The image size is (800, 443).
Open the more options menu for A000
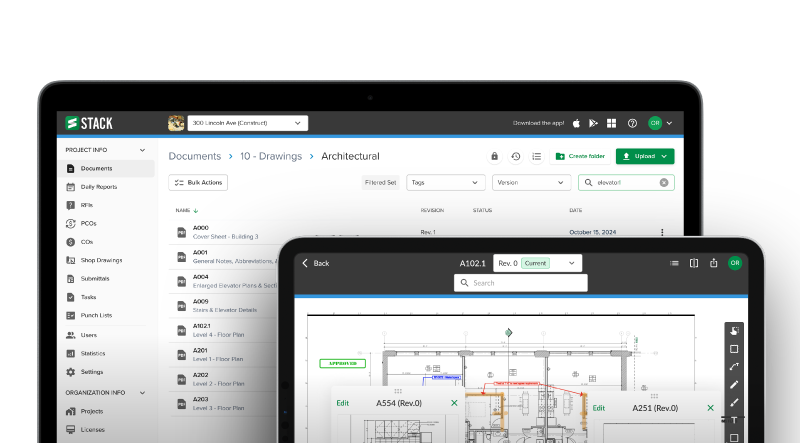(662, 232)
